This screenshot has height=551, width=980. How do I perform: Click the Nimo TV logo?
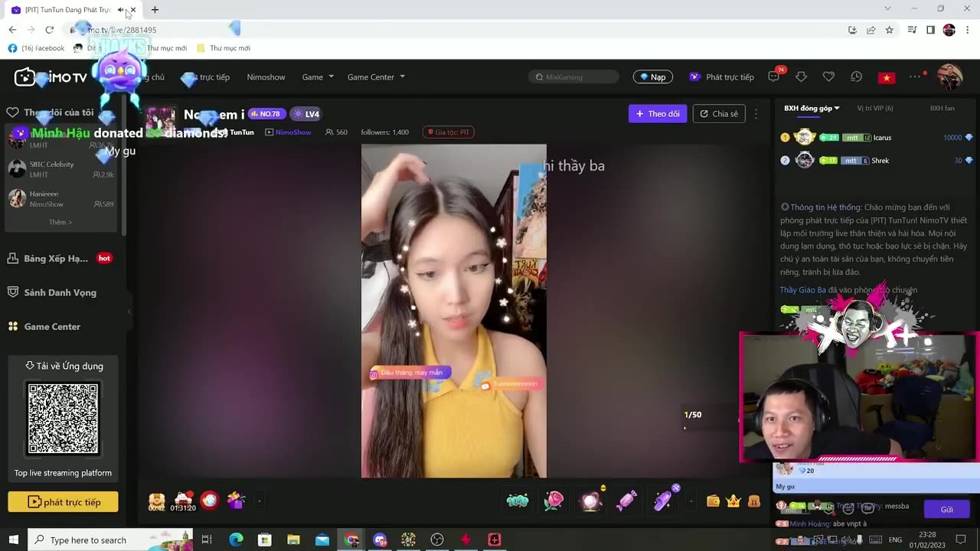tap(51, 77)
